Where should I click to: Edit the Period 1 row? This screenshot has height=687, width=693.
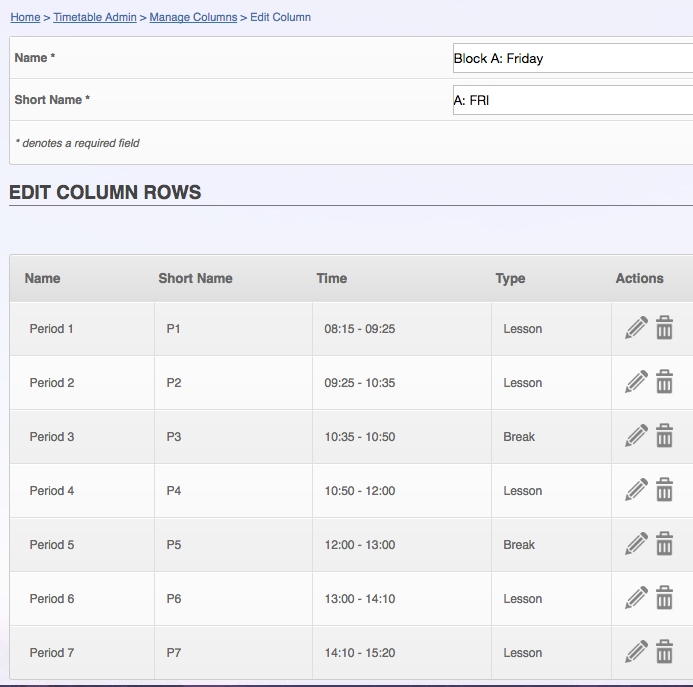(x=636, y=328)
